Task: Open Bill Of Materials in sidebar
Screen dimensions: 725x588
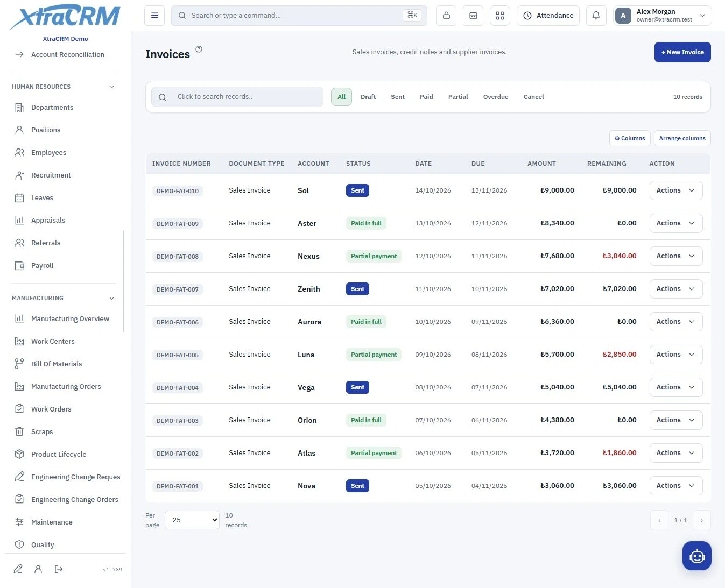Action: [57, 364]
